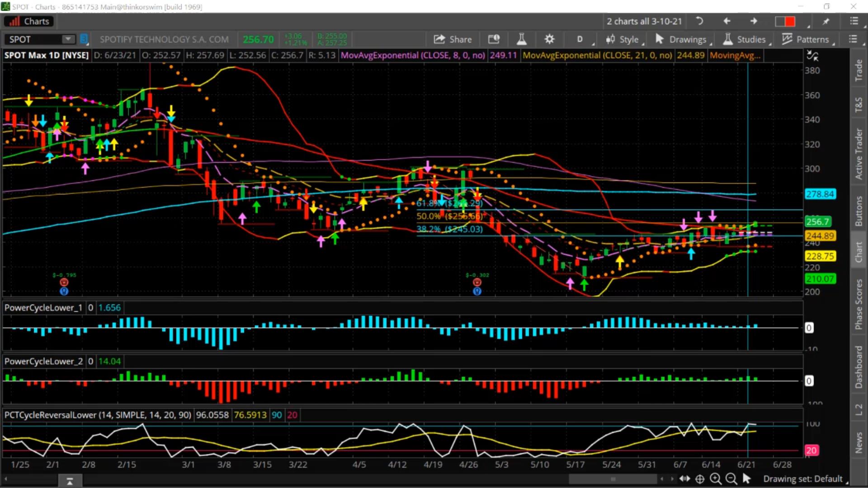Click the earnings marker near 2/1
Image resolution: width=868 pixels, height=488 pixels.
pyautogui.click(x=64, y=282)
